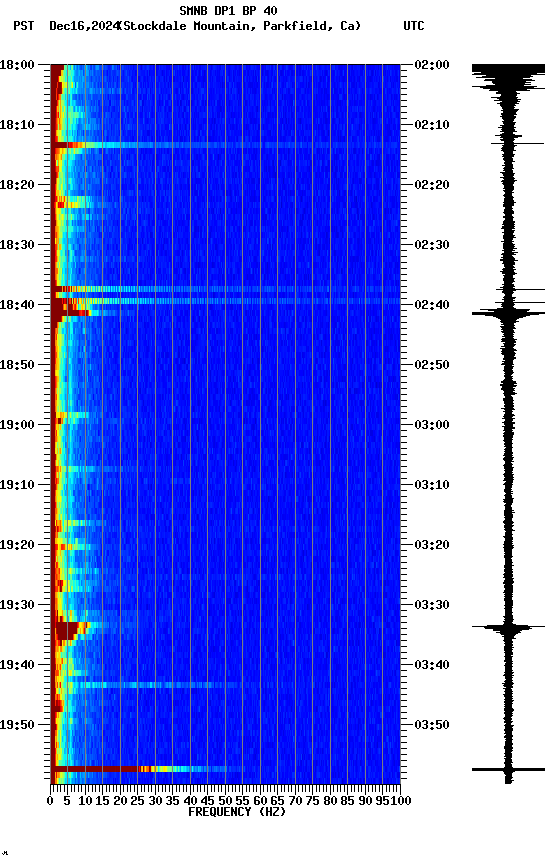Click the '100' tick on frequency axis
The image size is (552, 864).
tap(401, 801)
